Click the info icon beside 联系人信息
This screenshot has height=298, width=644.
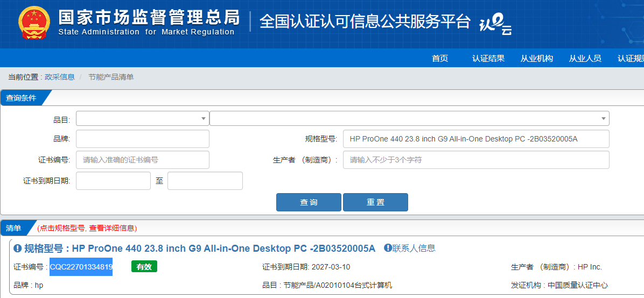[388, 248]
